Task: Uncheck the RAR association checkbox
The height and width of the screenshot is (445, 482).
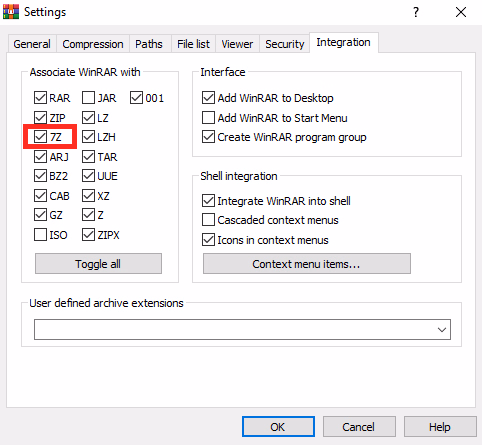Action: point(40,98)
